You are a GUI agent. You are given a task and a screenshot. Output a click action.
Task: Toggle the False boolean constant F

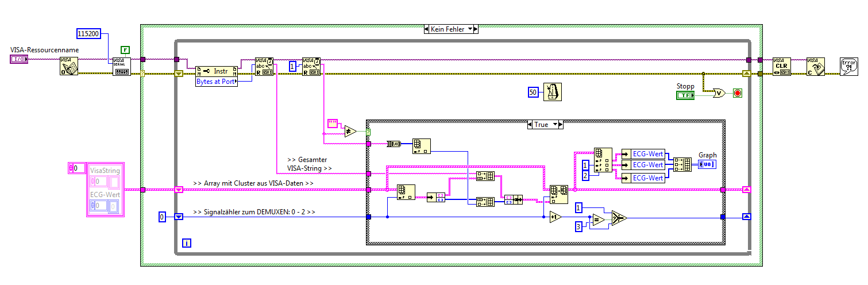pyautogui.click(x=125, y=50)
